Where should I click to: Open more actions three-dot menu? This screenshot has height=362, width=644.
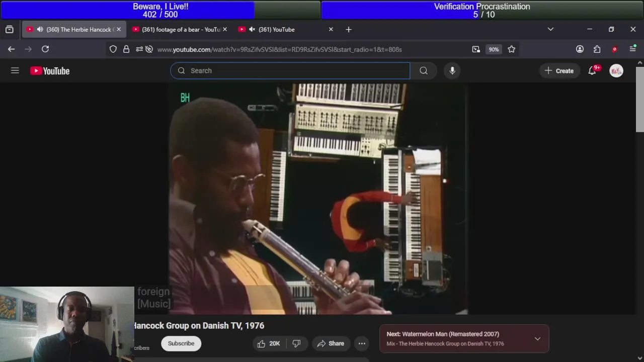click(362, 343)
